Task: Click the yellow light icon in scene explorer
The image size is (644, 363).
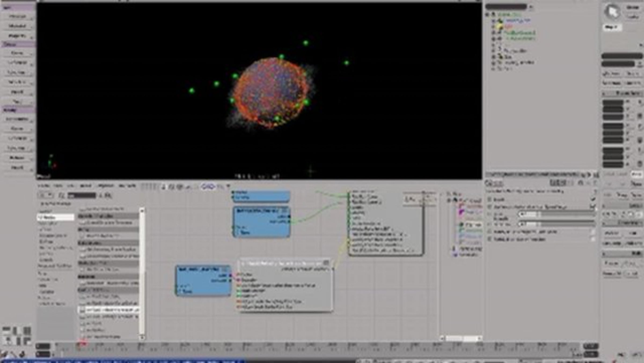Action: [x=499, y=27]
